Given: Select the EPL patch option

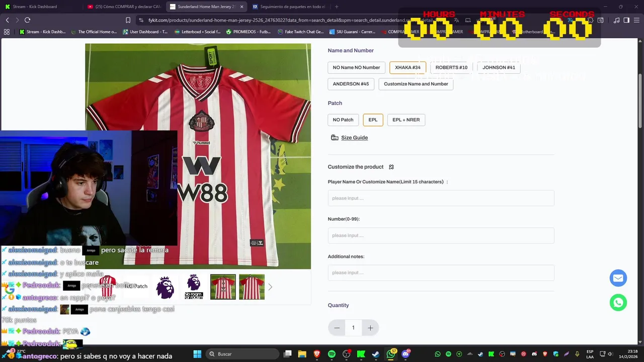Looking at the screenshot, I should [x=373, y=120].
